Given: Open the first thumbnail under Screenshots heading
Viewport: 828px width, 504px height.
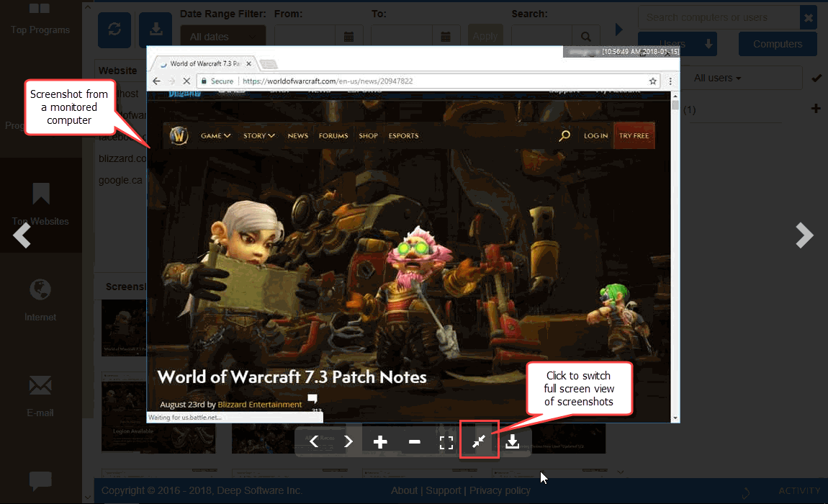Looking at the screenshot, I should (x=124, y=328).
